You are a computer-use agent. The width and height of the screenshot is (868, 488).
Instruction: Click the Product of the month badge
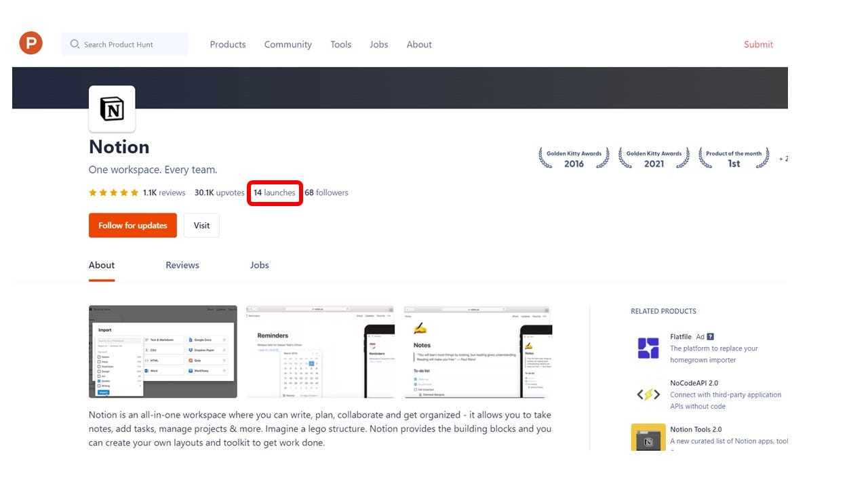pyautogui.click(x=734, y=159)
